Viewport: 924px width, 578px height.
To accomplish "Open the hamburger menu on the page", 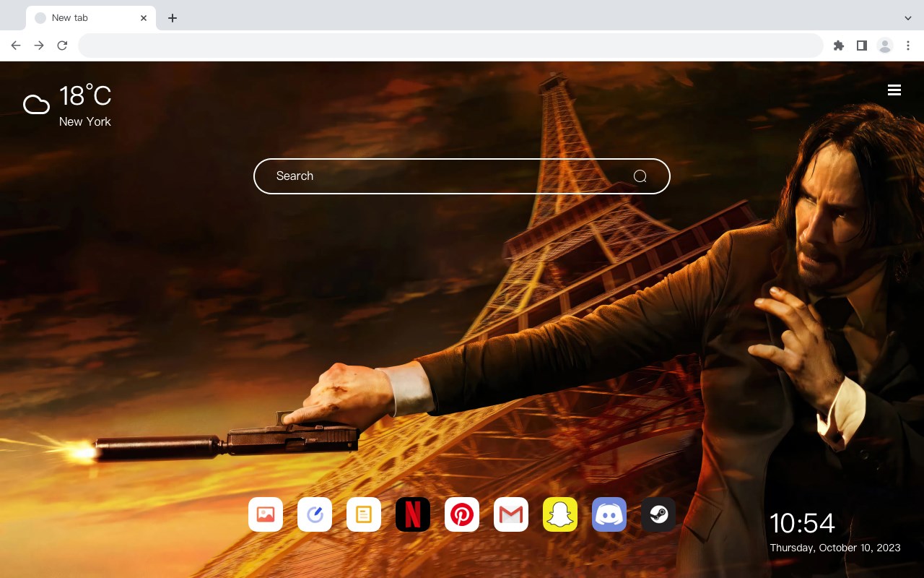I will point(894,90).
